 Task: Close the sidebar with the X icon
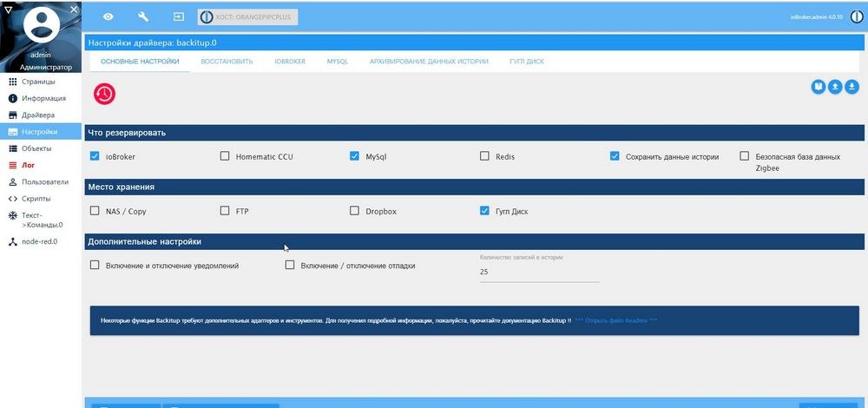(x=74, y=10)
